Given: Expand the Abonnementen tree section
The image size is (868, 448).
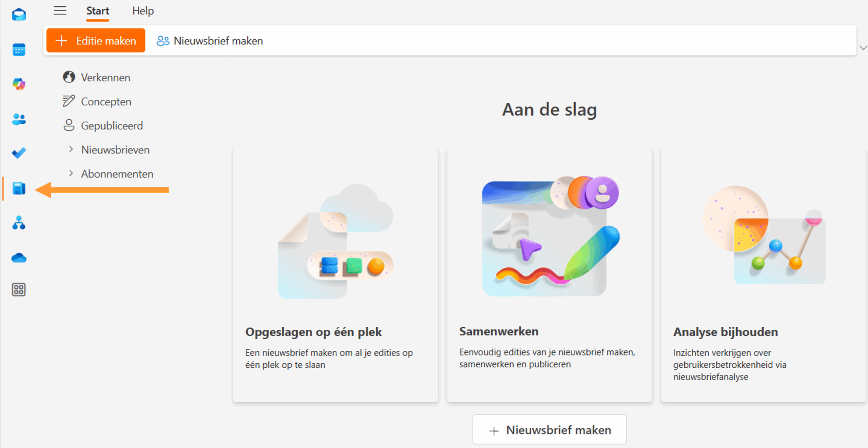Looking at the screenshot, I should pyautogui.click(x=71, y=174).
